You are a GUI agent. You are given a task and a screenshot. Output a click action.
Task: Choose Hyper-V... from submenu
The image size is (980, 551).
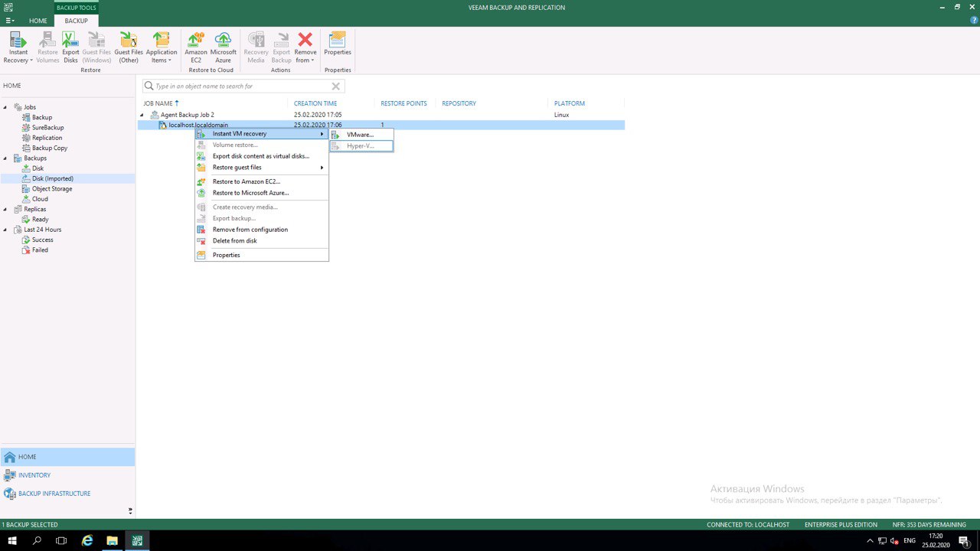[x=361, y=145]
